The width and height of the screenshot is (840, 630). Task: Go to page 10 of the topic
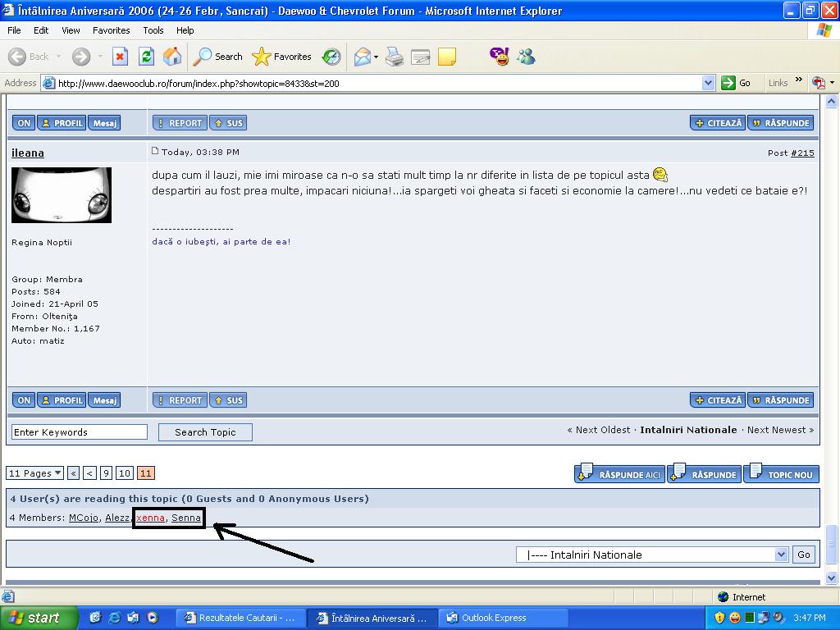coord(125,473)
